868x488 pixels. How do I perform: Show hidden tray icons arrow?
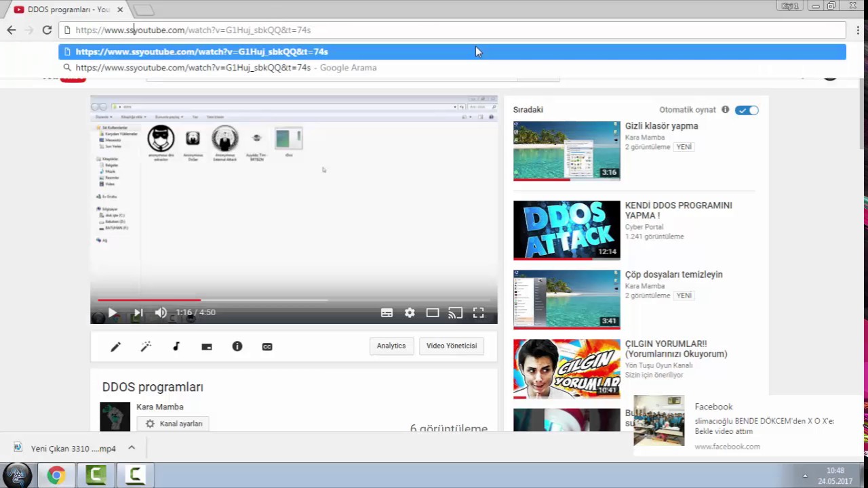(x=805, y=476)
